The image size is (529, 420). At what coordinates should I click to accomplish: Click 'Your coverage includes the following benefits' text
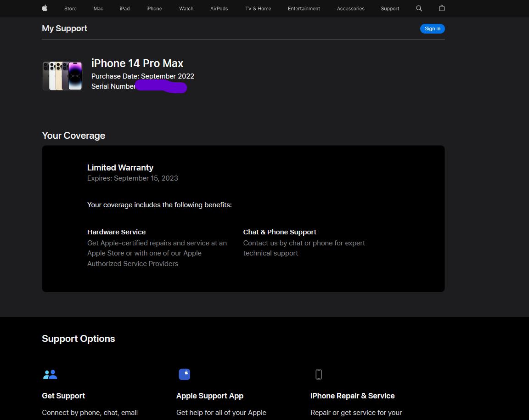coord(160,205)
